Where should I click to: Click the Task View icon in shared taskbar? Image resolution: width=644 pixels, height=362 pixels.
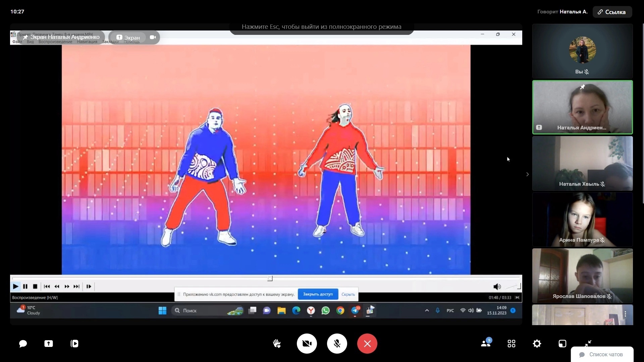pyautogui.click(x=252, y=311)
